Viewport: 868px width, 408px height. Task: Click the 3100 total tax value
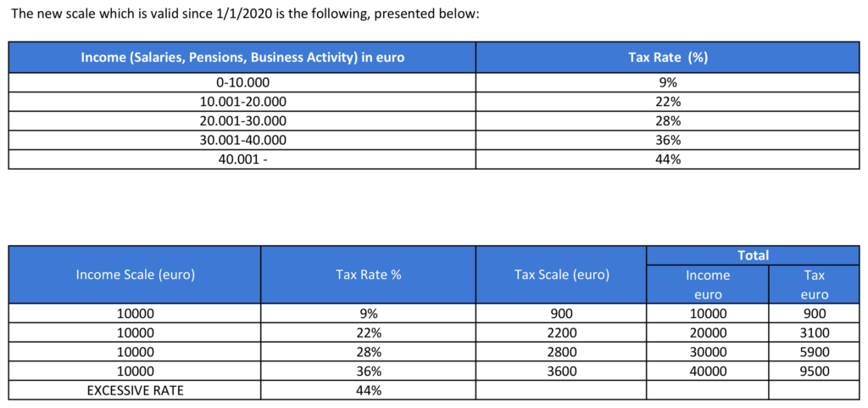(x=814, y=333)
